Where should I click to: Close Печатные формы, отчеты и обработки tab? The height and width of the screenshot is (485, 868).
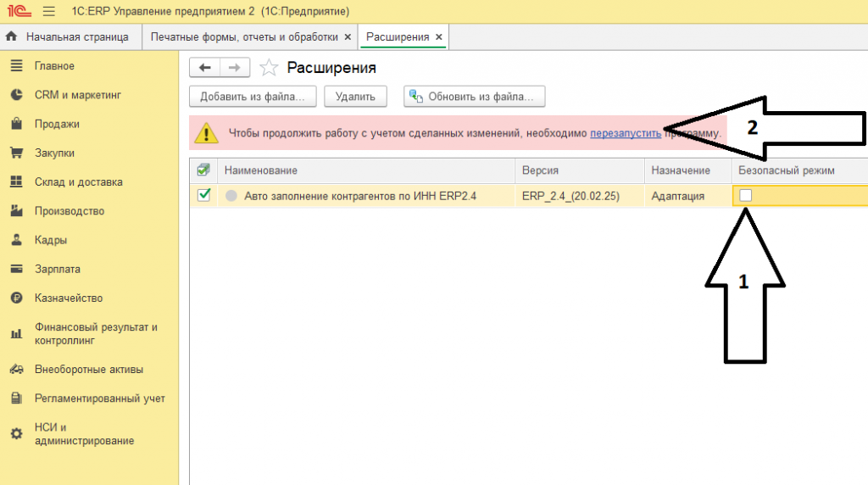[x=348, y=37]
